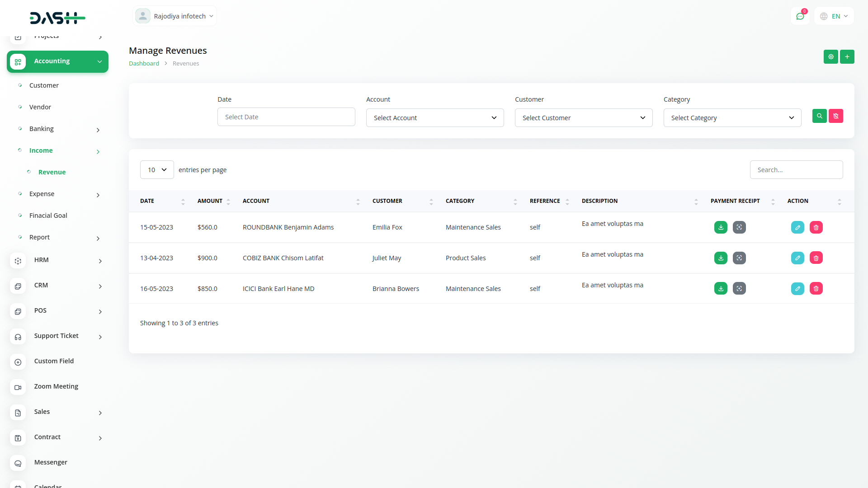The width and height of the screenshot is (868, 488).
Task: Click the plus icon to create revenue
Action: click(x=847, y=57)
